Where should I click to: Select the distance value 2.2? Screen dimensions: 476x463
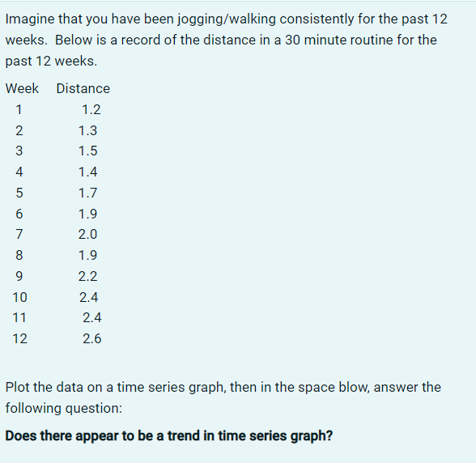tap(87, 276)
